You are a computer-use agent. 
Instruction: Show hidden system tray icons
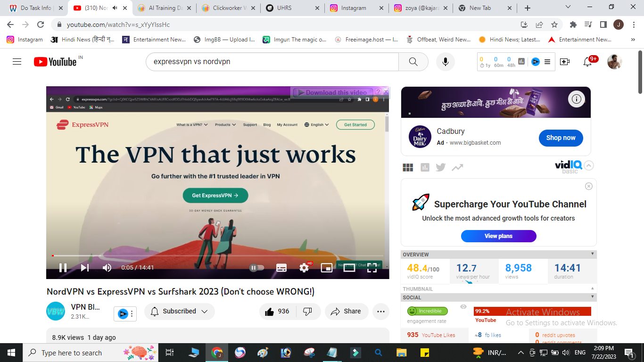coord(520,353)
